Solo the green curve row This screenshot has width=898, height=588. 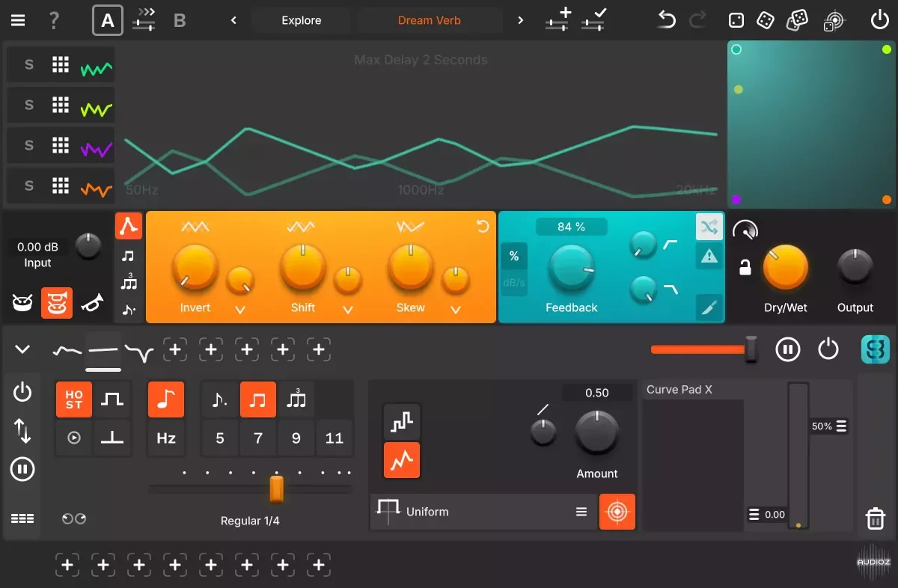pos(29,65)
